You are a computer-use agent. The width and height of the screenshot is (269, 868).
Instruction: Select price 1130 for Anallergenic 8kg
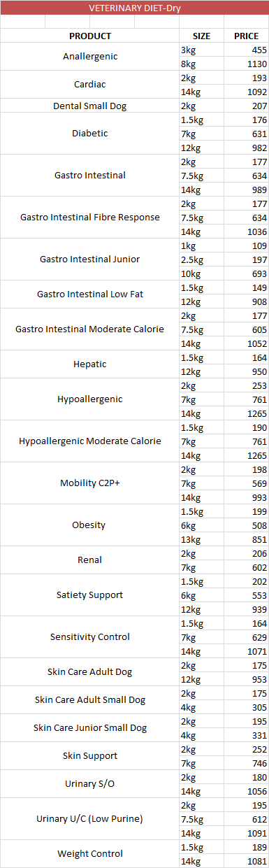(247, 64)
